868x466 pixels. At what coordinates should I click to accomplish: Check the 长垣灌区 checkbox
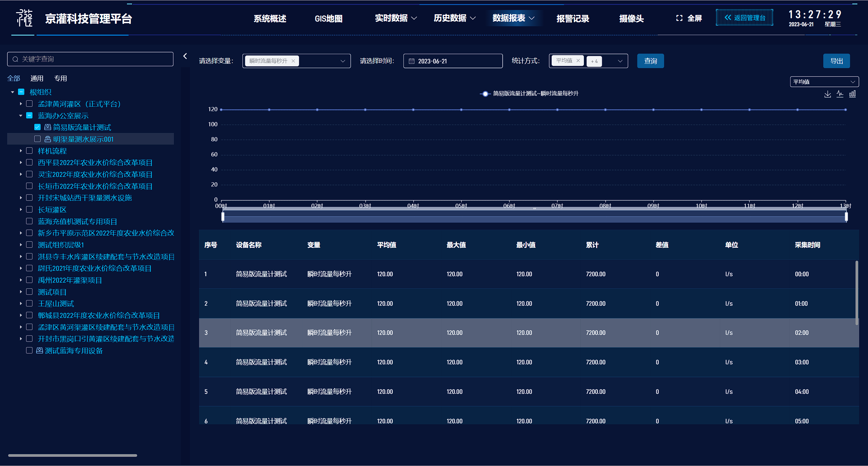coord(29,209)
